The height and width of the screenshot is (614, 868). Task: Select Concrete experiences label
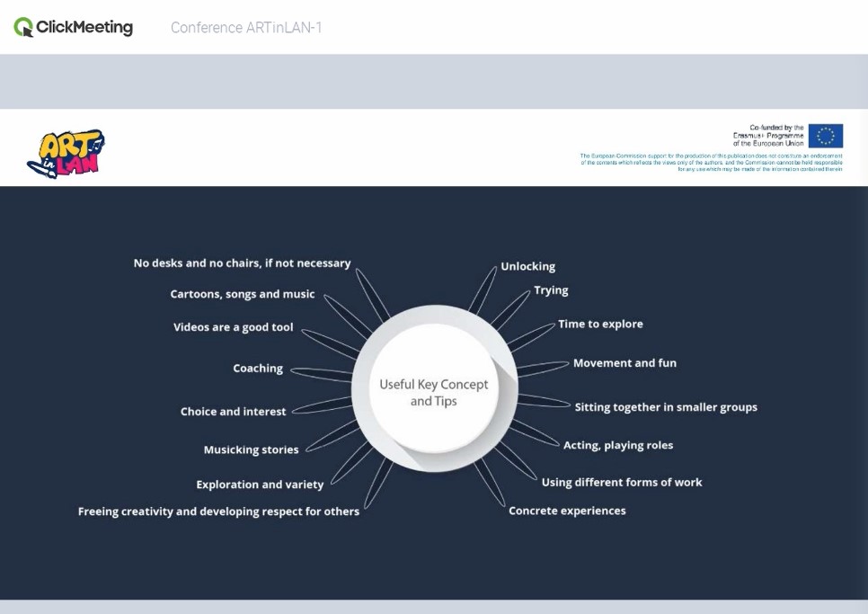point(567,511)
